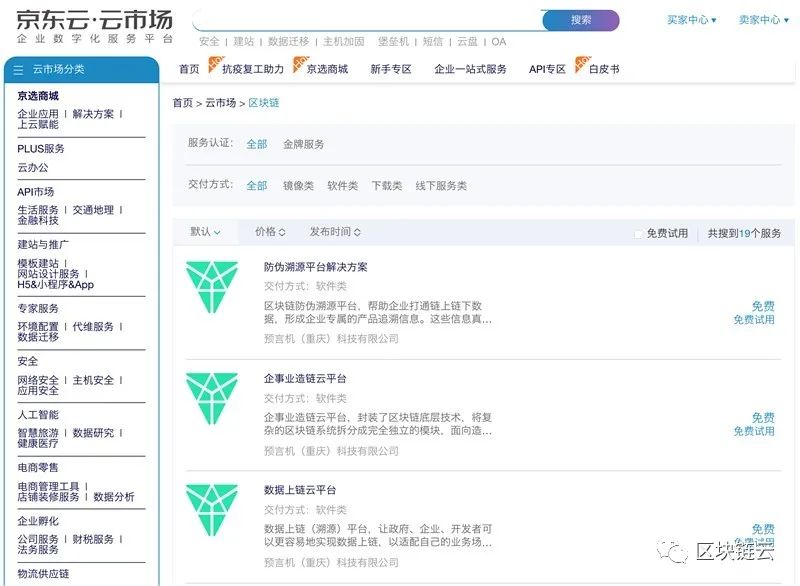Click the 短信 hot search keyword
This screenshot has width=800, height=586.
pos(433,42)
